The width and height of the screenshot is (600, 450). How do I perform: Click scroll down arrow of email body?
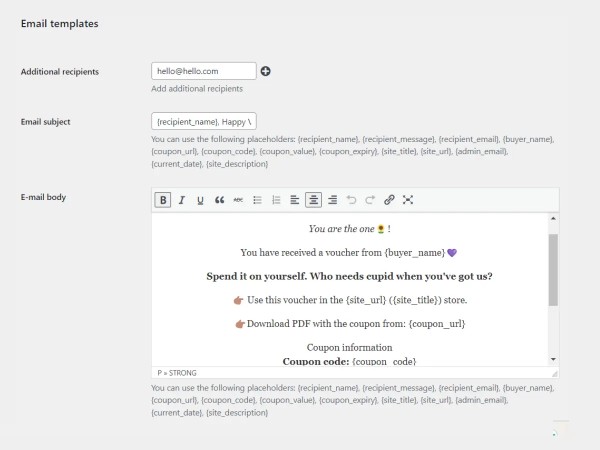point(553,359)
